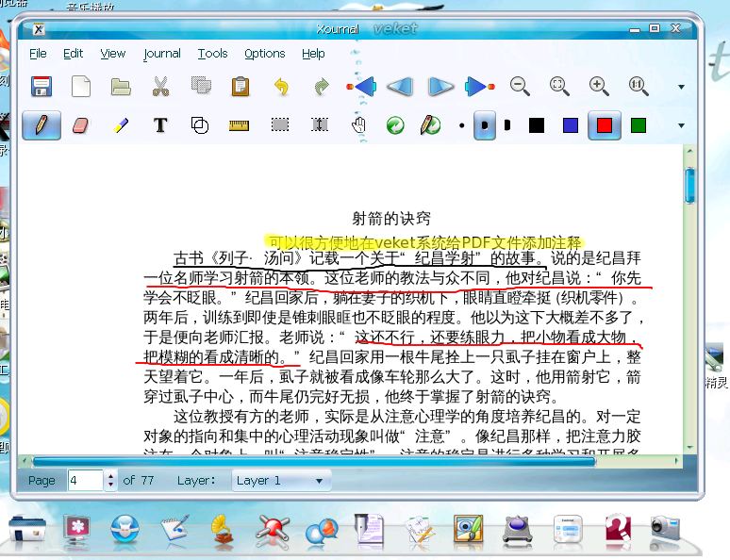Screen dimensions: 730x560
Task: Choose the Select Rectangle tool
Action: click(280, 124)
